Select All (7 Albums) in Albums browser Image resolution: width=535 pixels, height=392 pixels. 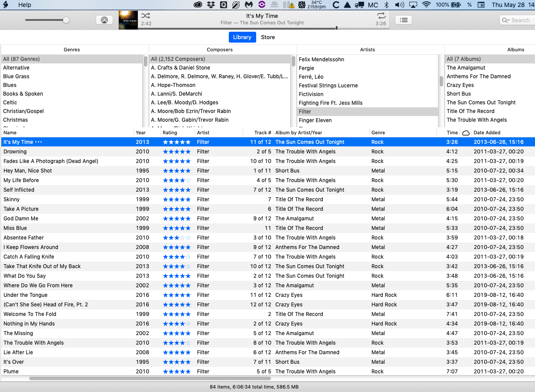point(490,59)
